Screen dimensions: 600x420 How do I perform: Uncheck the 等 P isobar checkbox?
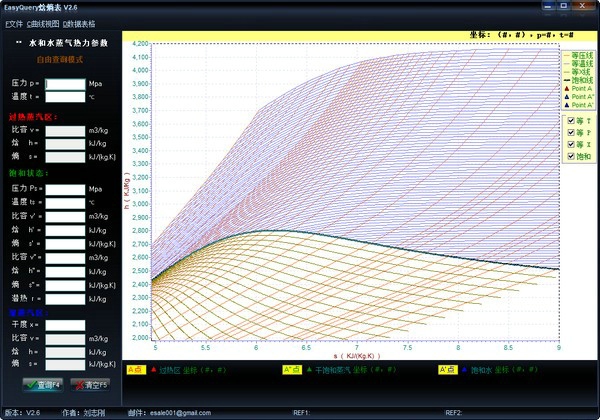[x=571, y=131]
